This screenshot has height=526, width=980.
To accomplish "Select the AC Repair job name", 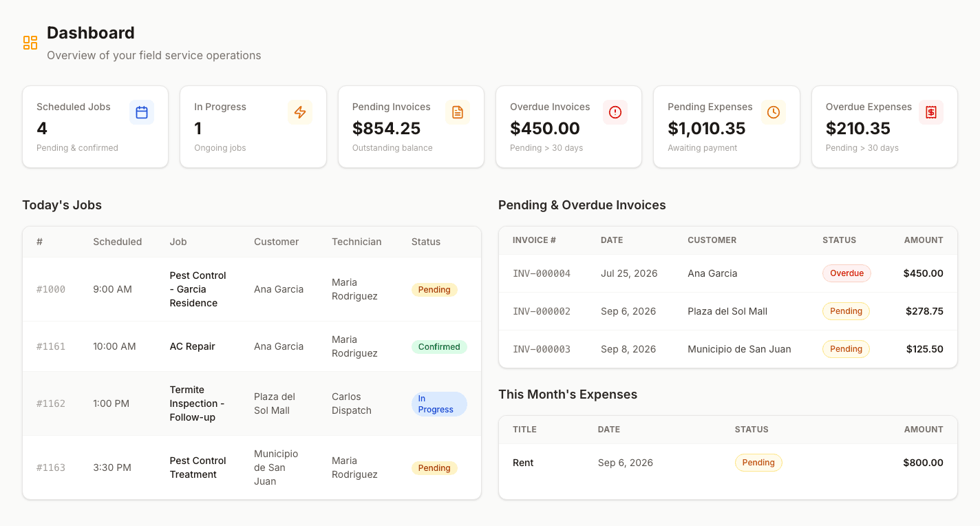I will pyautogui.click(x=193, y=346).
